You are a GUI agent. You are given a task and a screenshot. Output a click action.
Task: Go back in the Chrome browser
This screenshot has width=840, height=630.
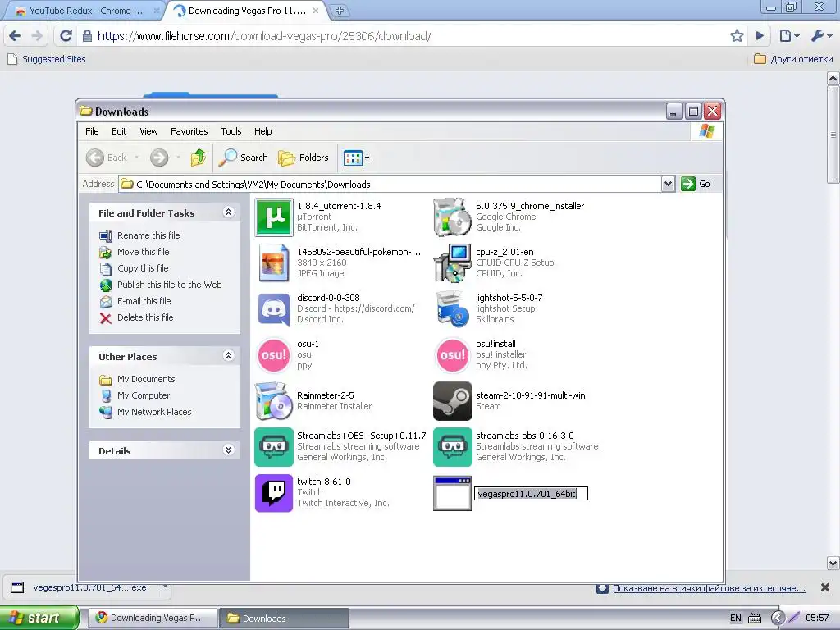pyautogui.click(x=15, y=36)
